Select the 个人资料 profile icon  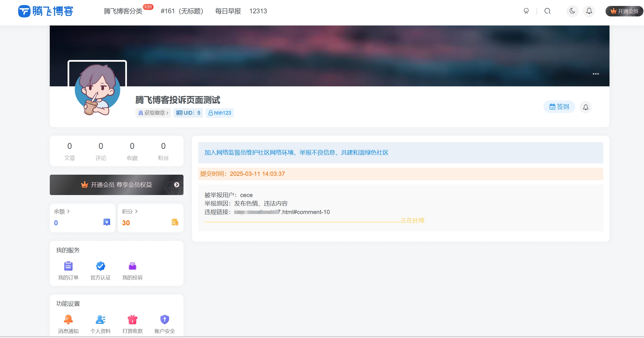[100, 319]
